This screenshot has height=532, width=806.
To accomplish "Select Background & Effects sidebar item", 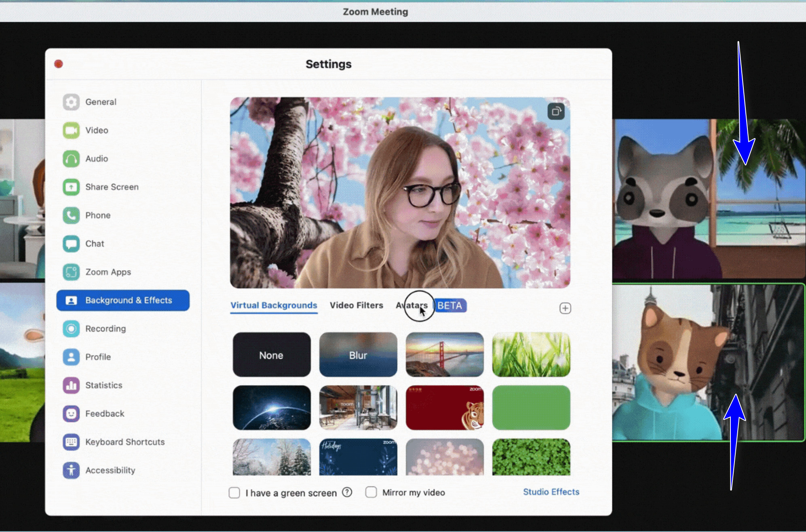I will coord(123,300).
